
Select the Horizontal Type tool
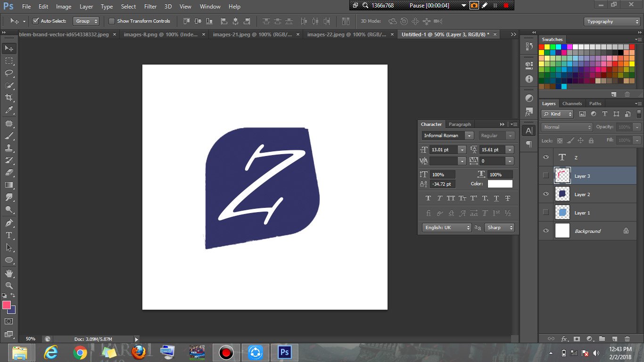8,235
